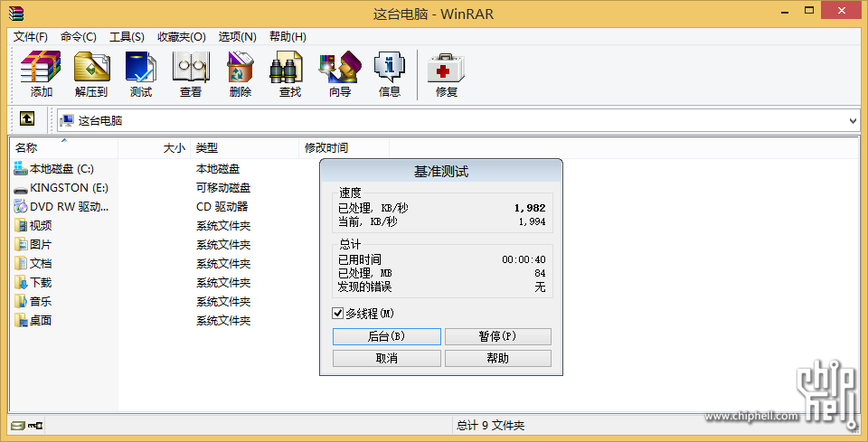Sort by the 修改时间 column header
868x442 pixels.
pyautogui.click(x=344, y=147)
